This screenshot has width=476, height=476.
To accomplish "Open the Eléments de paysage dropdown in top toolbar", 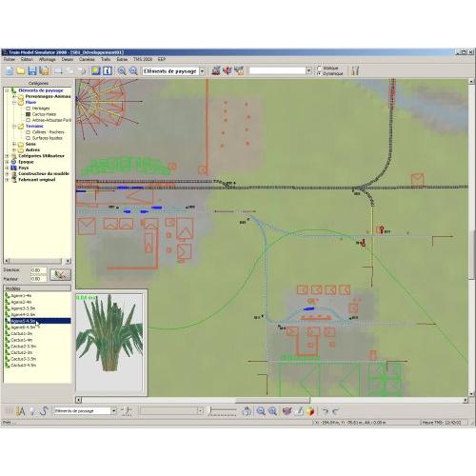I will (x=202, y=71).
